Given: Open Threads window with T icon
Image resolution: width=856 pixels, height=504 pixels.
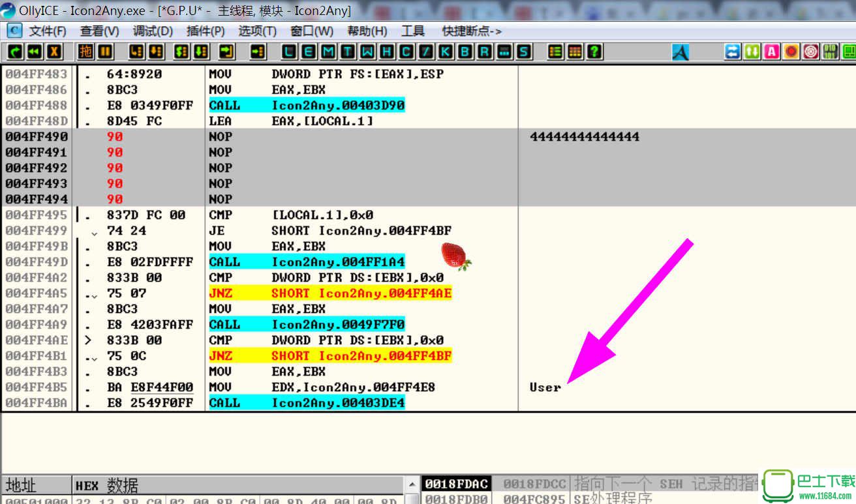Looking at the screenshot, I should [348, 52].
